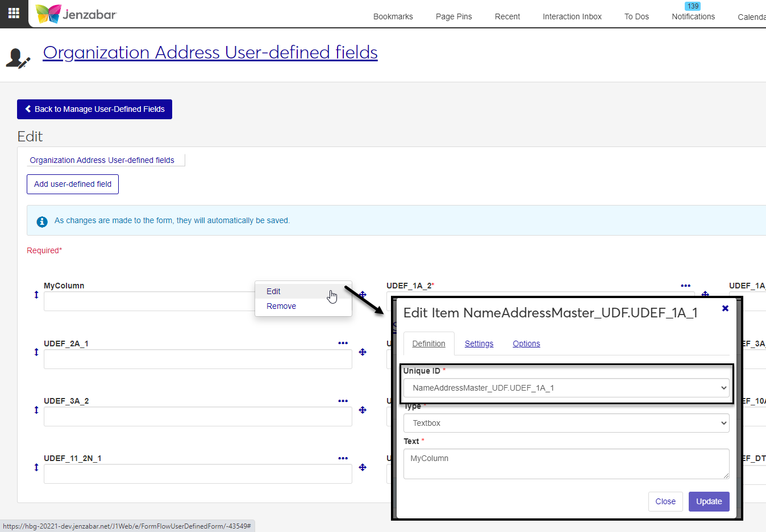Image resolution: width=766 pixels, height=532 pixels.
Task: Open the Type dropdown showing Textbox
Action: pyautogui.click(x=566, y=423)
